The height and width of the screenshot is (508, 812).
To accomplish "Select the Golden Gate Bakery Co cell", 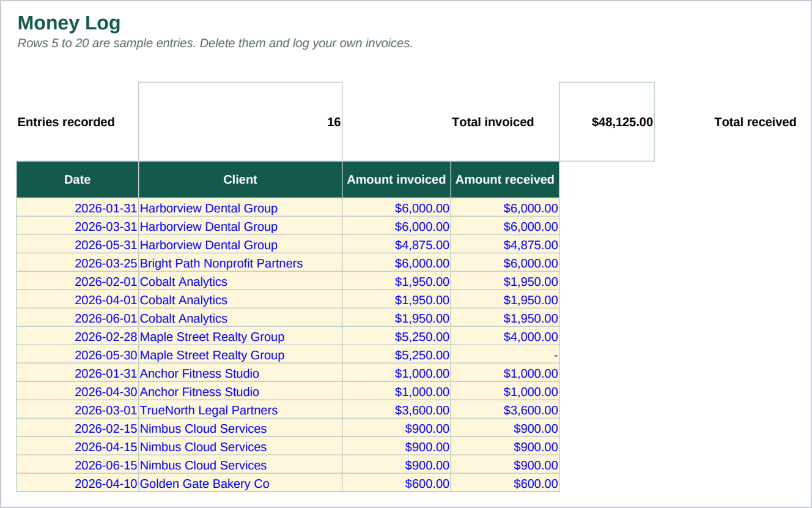I will tap(240, 484).
